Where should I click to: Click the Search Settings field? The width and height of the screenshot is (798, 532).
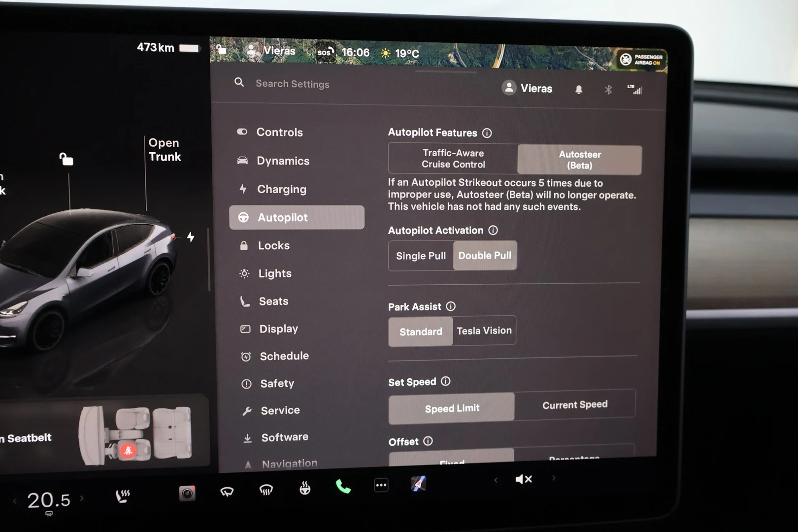292,84
